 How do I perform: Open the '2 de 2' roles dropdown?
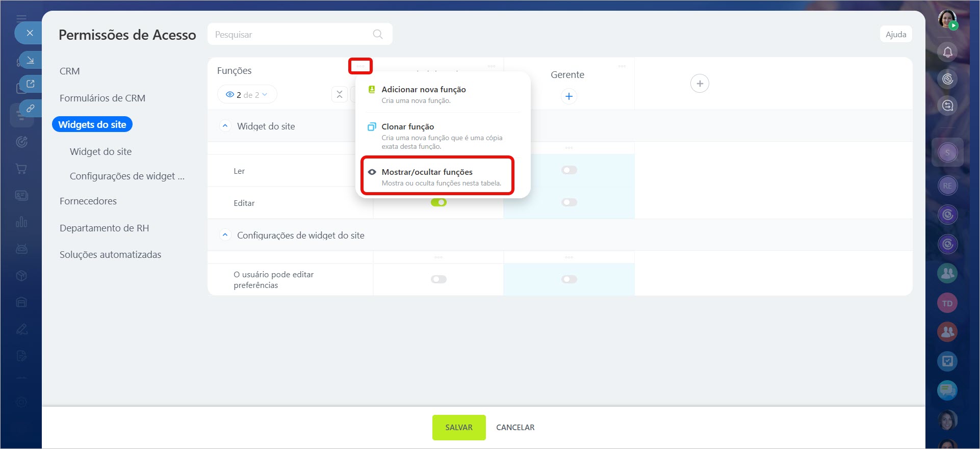tap(247, 95)
